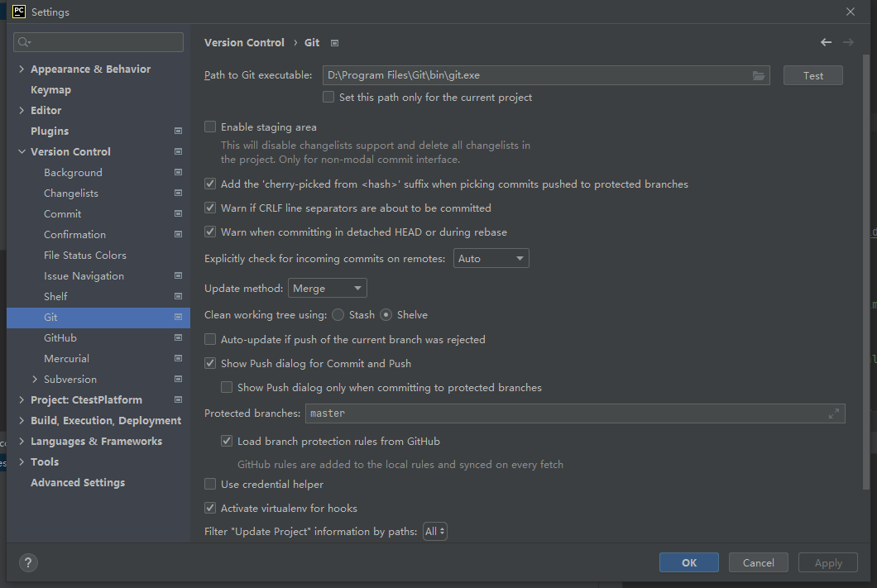Click the expand icon in Protected branches field
The image size is (877, 588).
[834, 414]
